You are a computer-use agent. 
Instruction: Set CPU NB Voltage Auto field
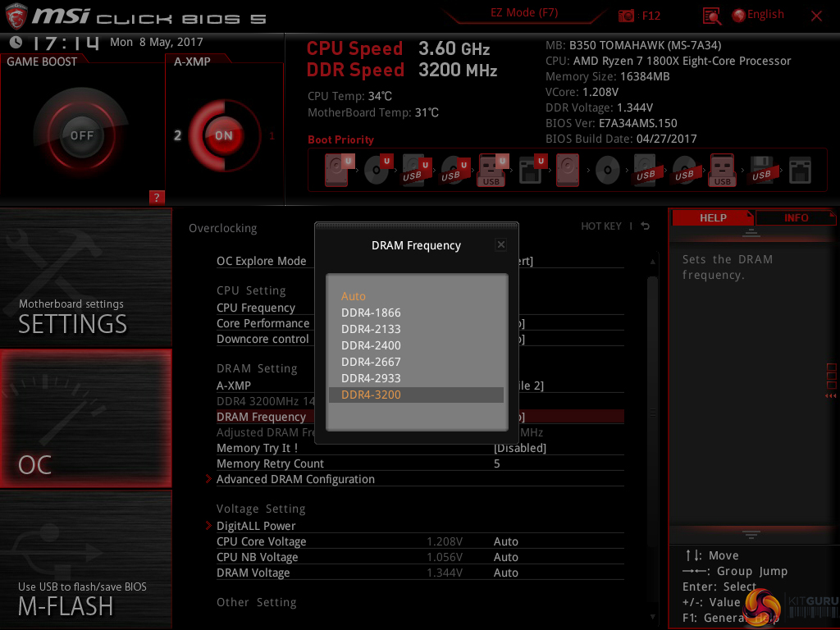pos(505,557)
